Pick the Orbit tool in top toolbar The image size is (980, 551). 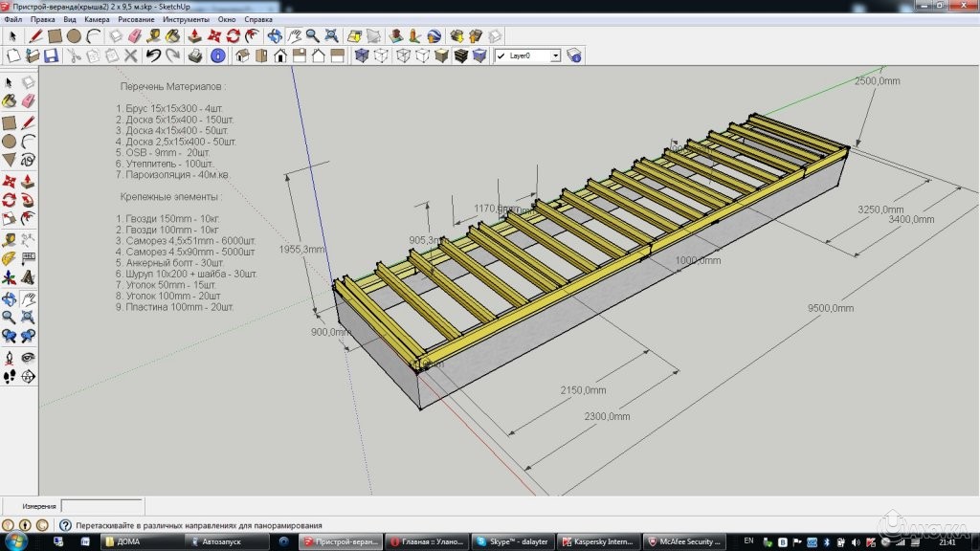pyautogui.click(x=275, y=36)
